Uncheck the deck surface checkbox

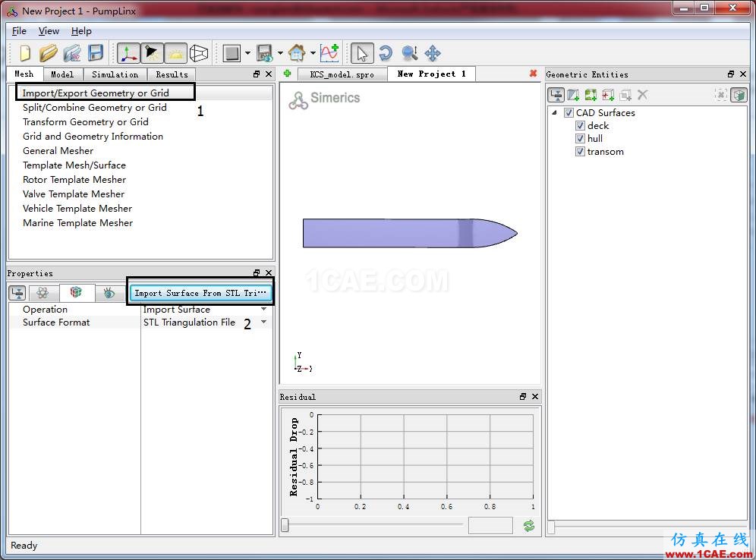pos(581,126)
